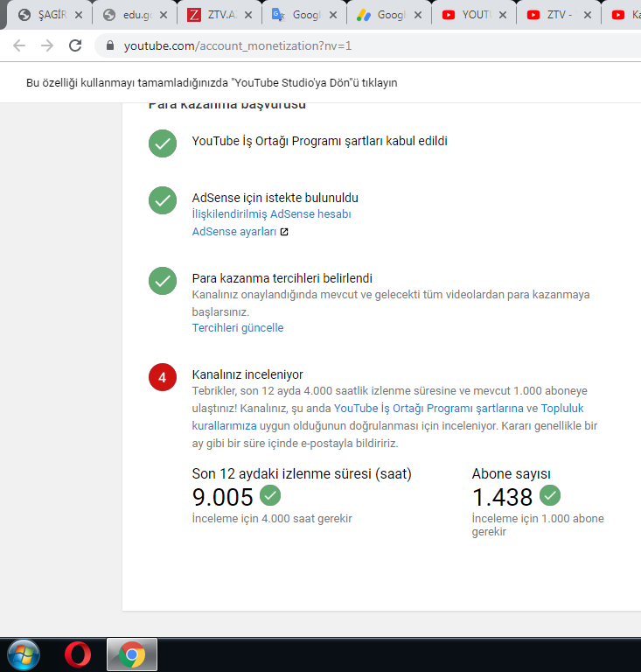Click the text Para kazanma tercihleri belirlendi
The height and width of the screenshot is (672, 641).
point(282,278)
